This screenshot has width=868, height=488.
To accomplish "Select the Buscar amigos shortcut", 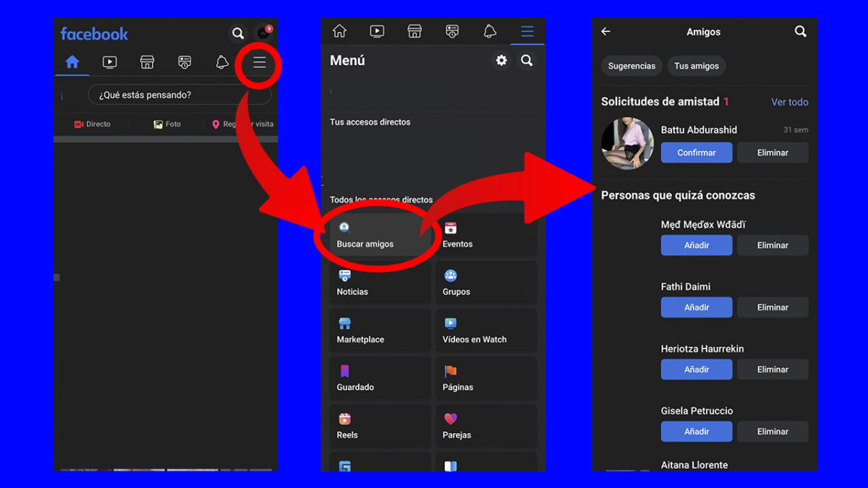I will click(380, 236).
